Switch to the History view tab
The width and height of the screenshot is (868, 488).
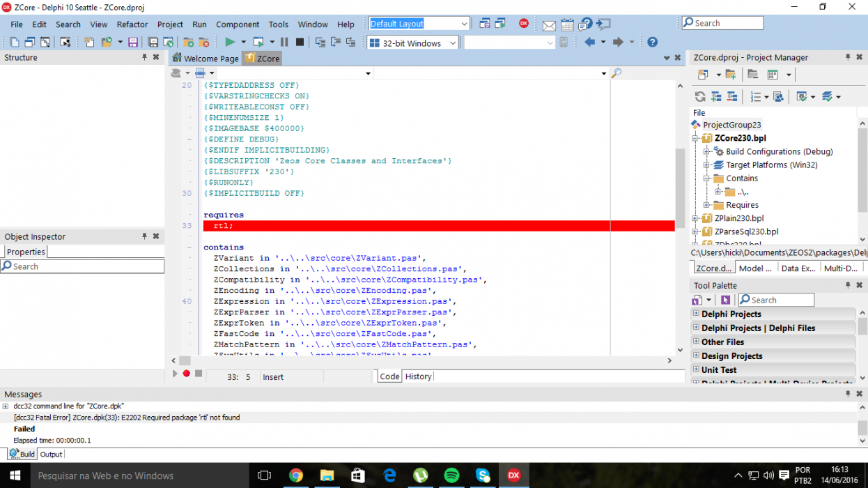[x=419, y=376]
